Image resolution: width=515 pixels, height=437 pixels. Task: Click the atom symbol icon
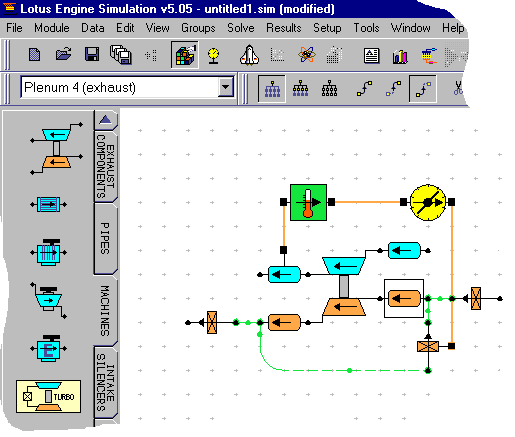307,54
